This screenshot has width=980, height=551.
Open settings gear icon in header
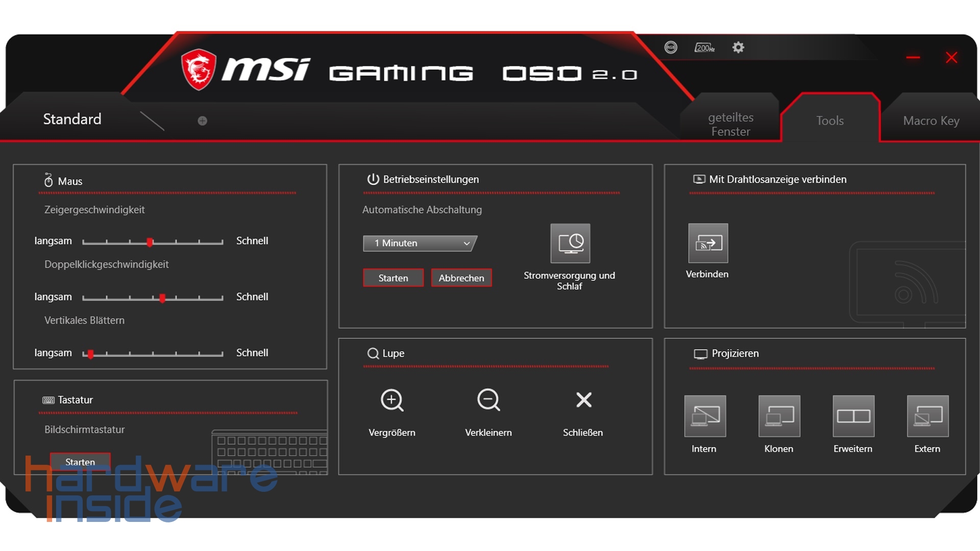(738, 47)
